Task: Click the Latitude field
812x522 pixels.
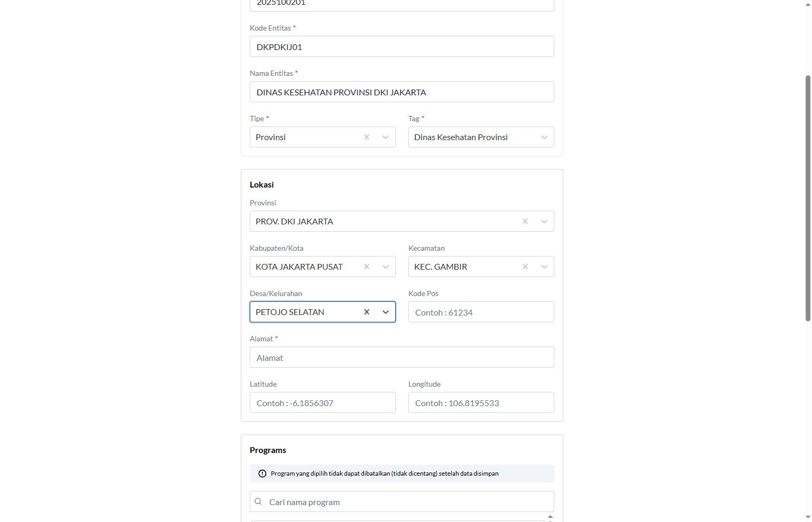Action: point(322,402)
